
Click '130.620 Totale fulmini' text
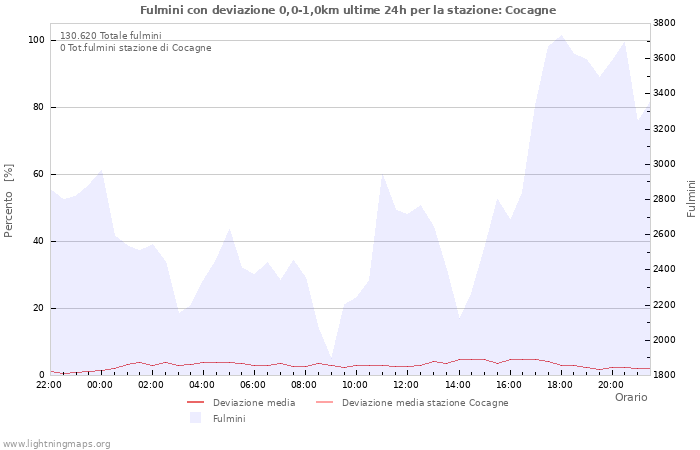[111, 36]
